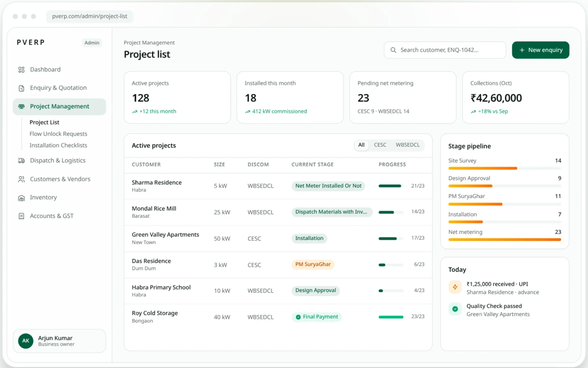
Task: Click the Customers & Vendors people icon
Action: click(21, 179)
